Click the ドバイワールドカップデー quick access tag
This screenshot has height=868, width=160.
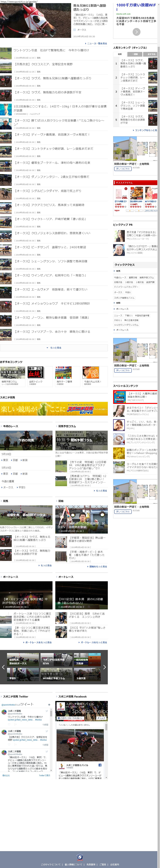tap(126, 287)
